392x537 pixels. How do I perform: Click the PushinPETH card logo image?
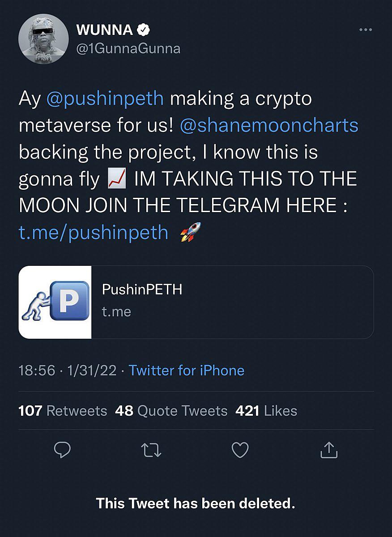(x=55, y=302)
